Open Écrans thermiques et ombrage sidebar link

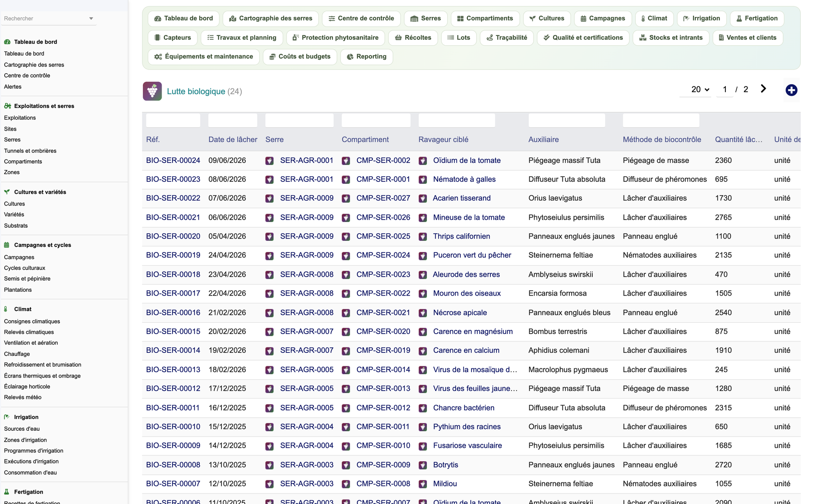click(42, 376)
